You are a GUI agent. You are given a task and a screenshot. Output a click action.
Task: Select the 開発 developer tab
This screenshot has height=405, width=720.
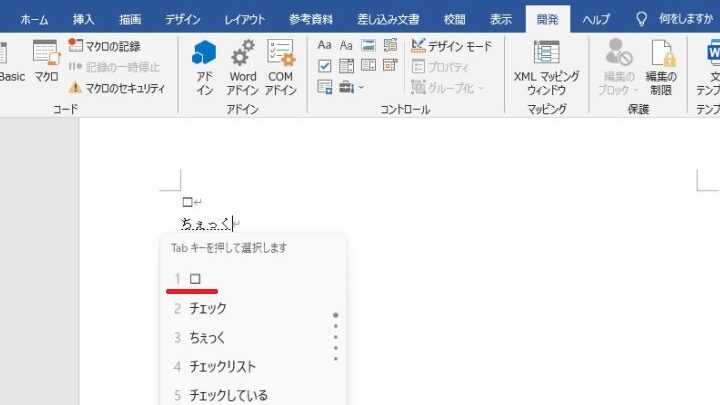click(x=547, y=19)
